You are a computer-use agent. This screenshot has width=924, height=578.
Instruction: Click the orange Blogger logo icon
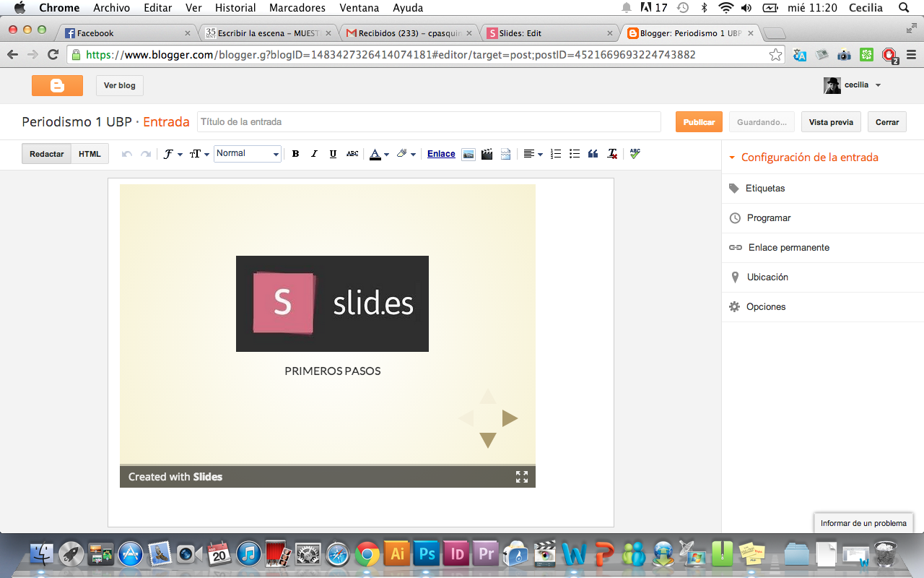(57, 85)
